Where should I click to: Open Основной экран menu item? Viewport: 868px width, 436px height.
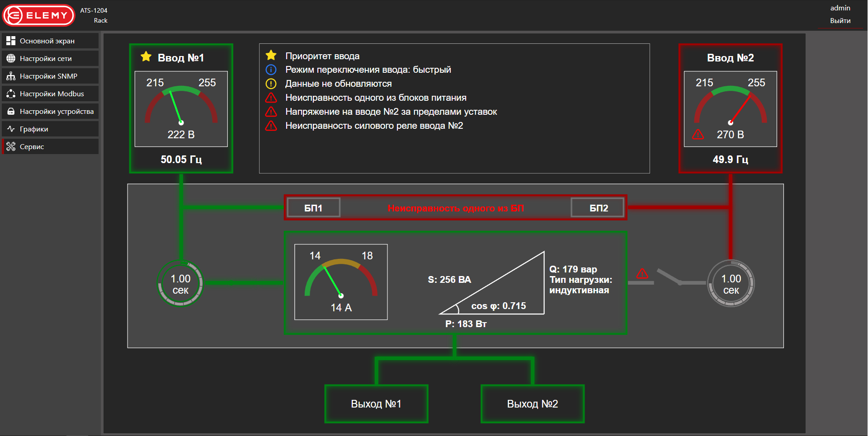point(50,41)
